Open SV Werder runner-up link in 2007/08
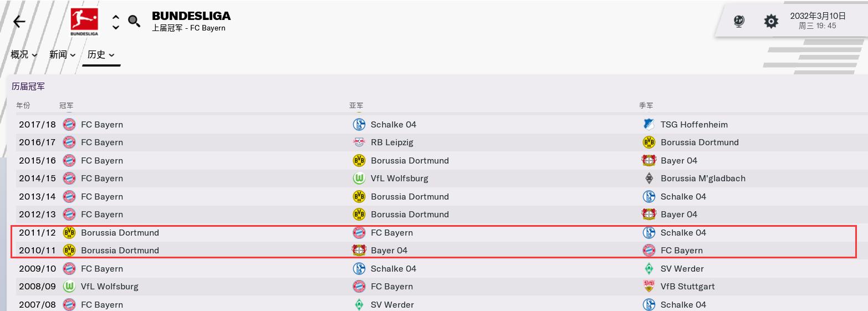The height and width of the screenshot is (311, 868). pyautogui.click(x=392, y=305)
